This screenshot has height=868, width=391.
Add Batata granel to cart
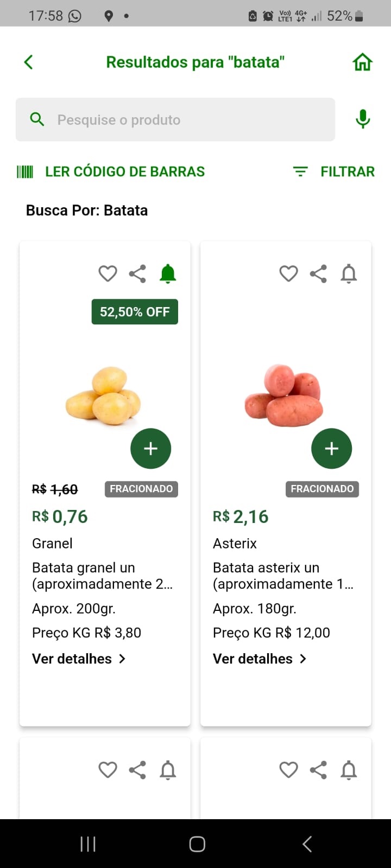click(x=151, y=449)
